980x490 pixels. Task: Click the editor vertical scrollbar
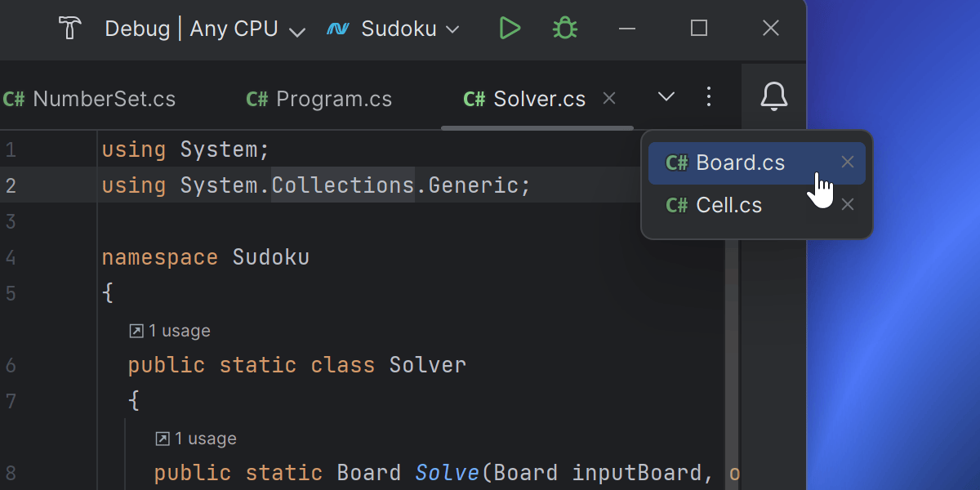(732, 327)
